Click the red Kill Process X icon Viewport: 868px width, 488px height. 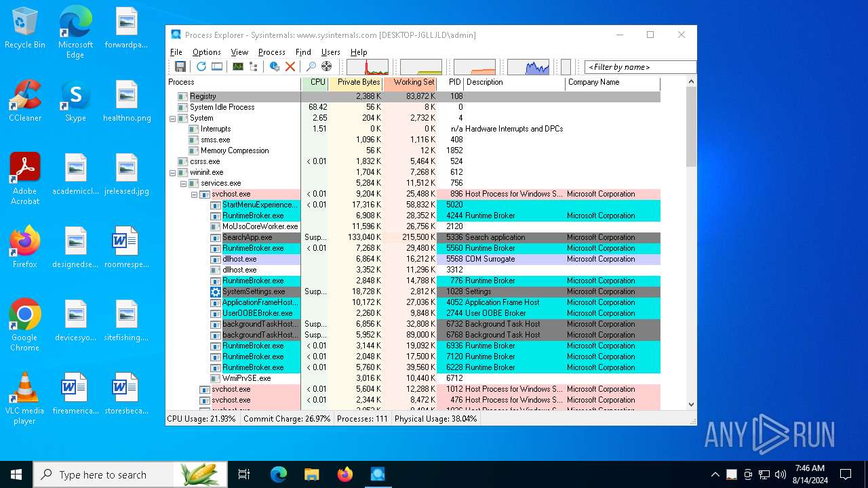pyautogui.click(x=290, y=66)
